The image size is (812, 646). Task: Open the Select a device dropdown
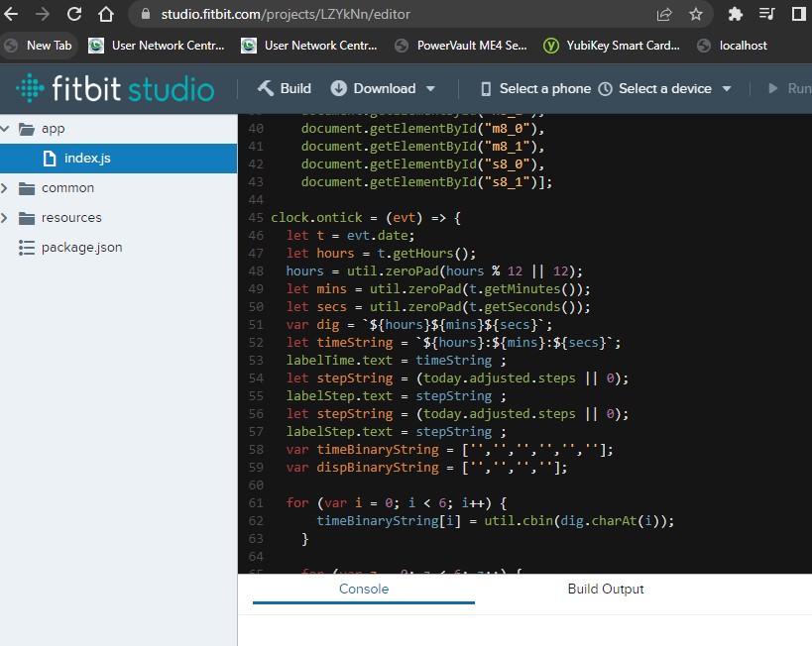click(665, 89)
